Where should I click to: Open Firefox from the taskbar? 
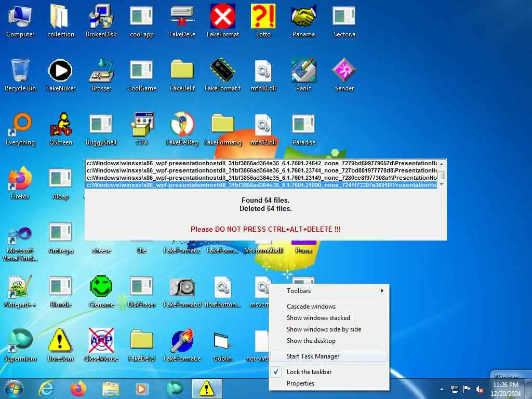(78, 389)
